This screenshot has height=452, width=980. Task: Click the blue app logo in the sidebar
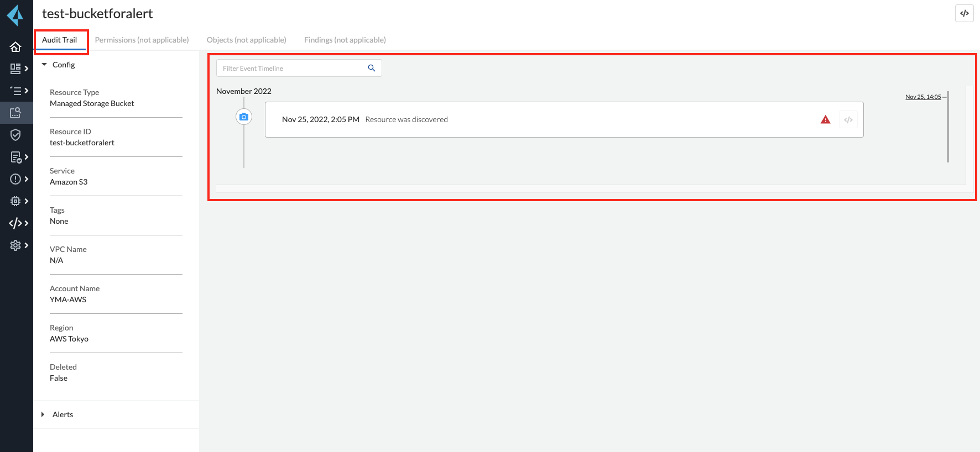click(15, 15)
